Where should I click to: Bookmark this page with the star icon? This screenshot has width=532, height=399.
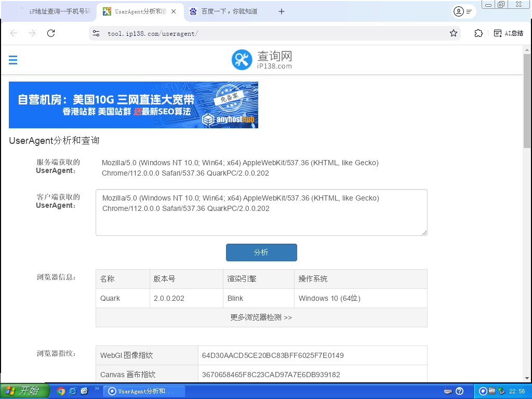coord(454,33)
